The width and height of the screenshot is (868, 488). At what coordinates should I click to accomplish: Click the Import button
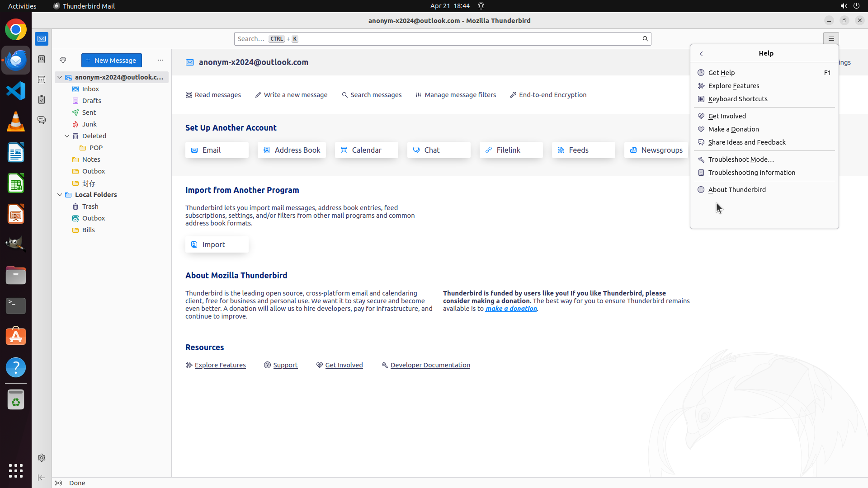(x=217, y=244)
